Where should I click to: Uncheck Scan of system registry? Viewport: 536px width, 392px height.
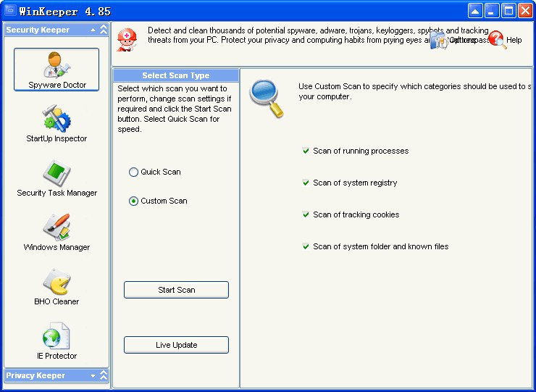point(306,183)
